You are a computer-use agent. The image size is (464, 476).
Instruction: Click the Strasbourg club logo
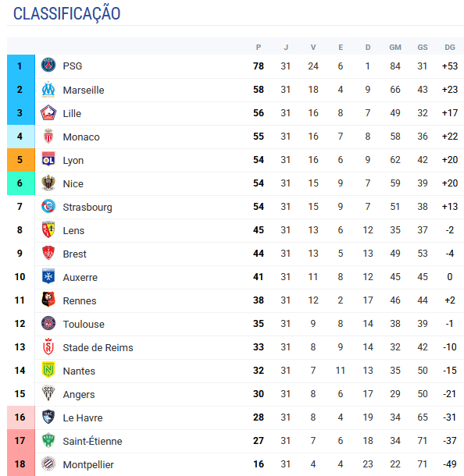click(48, 207)
